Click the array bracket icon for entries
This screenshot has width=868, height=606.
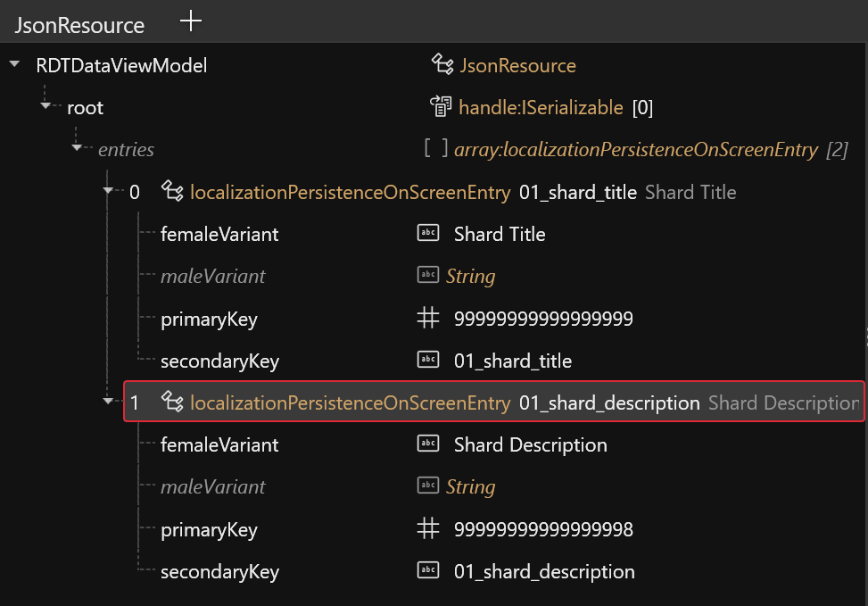436,149
